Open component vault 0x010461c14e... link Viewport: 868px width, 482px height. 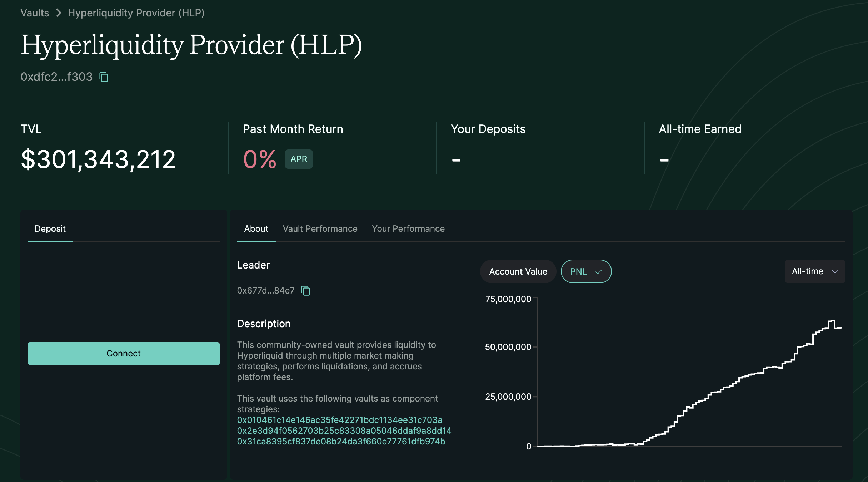click(339, 420)
